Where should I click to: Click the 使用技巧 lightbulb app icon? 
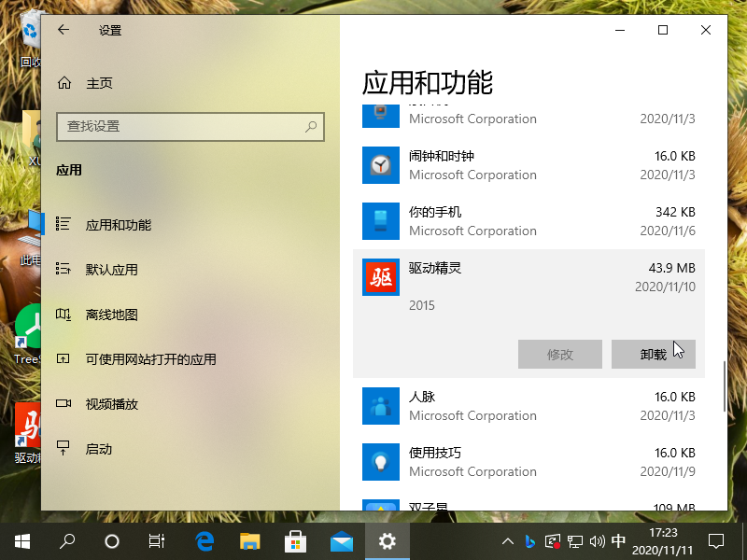(381, 462)
